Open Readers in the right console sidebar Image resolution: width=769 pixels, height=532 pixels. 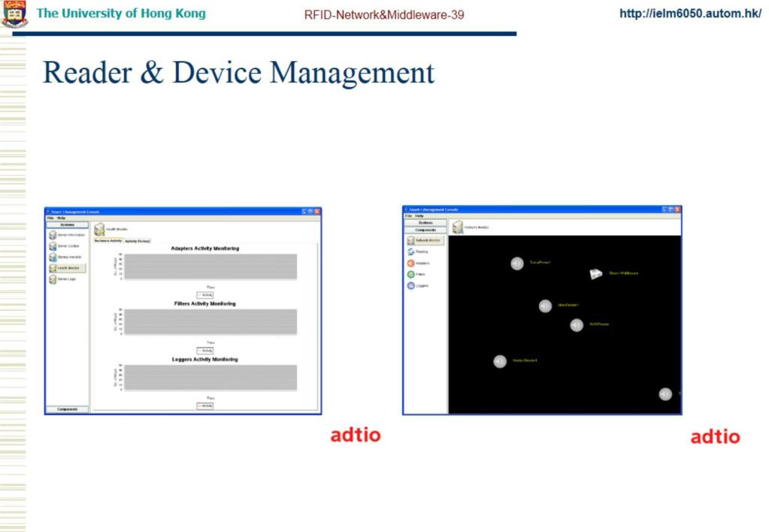coord(418,252)
